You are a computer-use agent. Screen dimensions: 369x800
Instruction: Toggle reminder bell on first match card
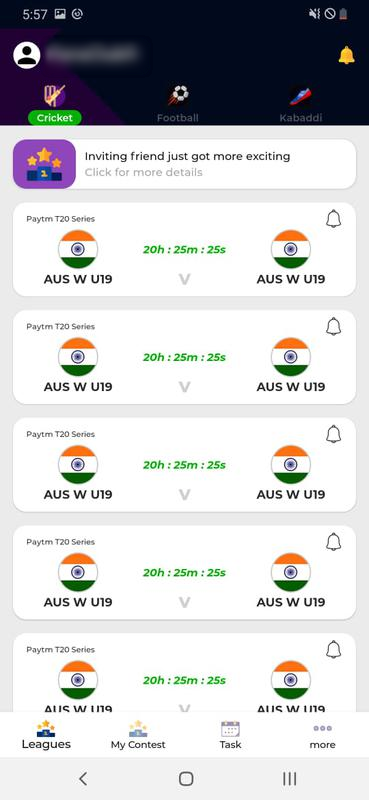tap(333, 219)
